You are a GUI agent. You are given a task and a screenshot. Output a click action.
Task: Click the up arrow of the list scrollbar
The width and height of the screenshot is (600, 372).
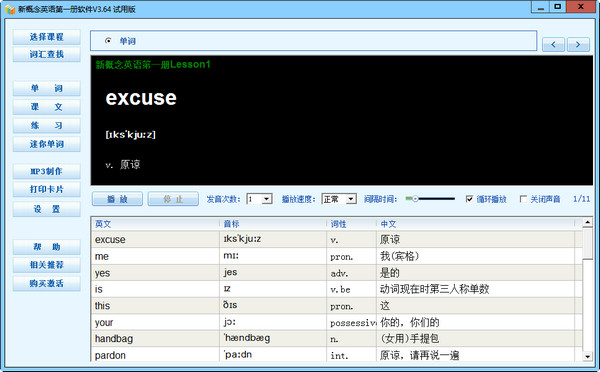(x=587, y=222)
